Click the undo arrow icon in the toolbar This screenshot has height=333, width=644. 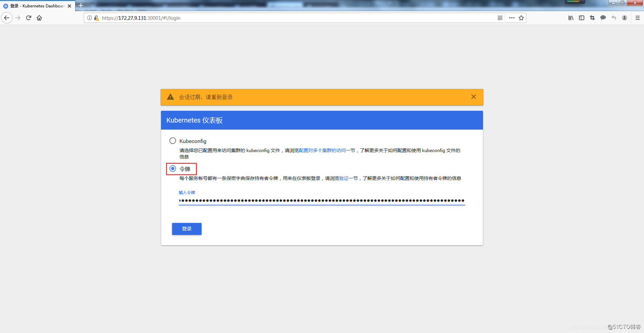tap(614, 18)
